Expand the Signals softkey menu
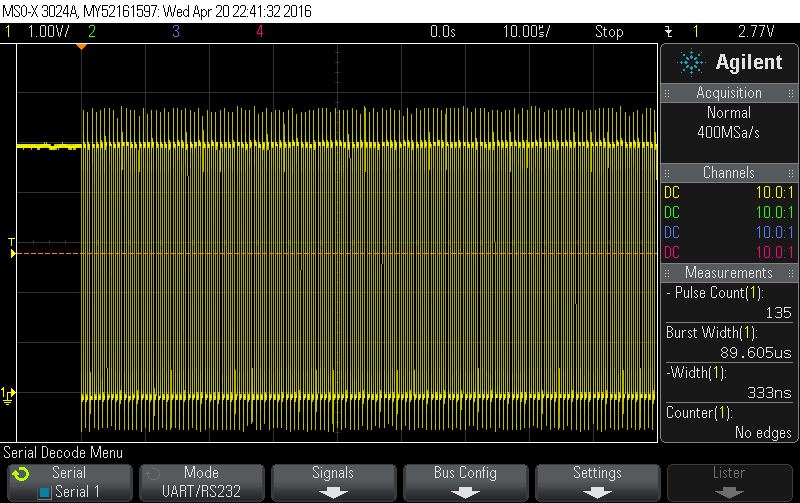Screen dimensions: 800x503 point(332,482)
